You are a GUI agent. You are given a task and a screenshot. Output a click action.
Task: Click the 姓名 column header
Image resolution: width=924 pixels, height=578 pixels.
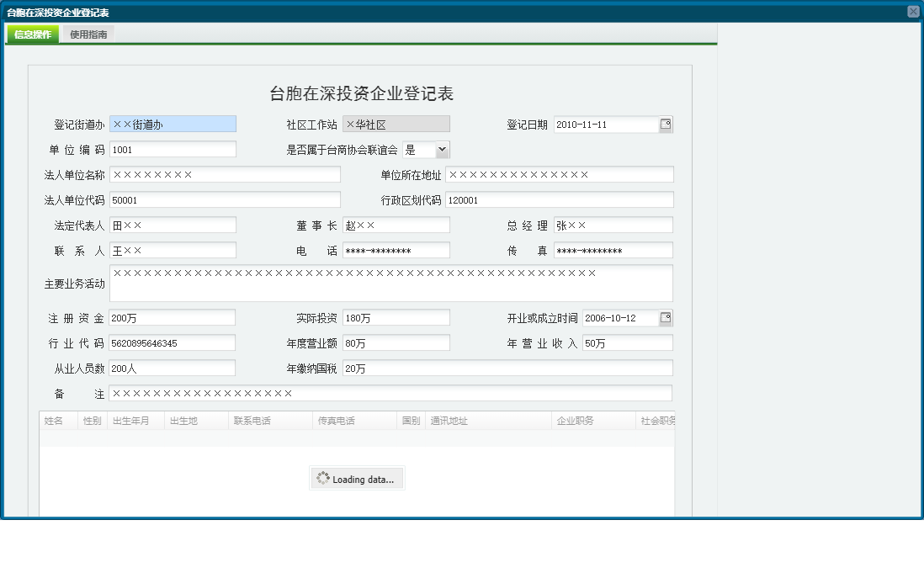[57, 419]
